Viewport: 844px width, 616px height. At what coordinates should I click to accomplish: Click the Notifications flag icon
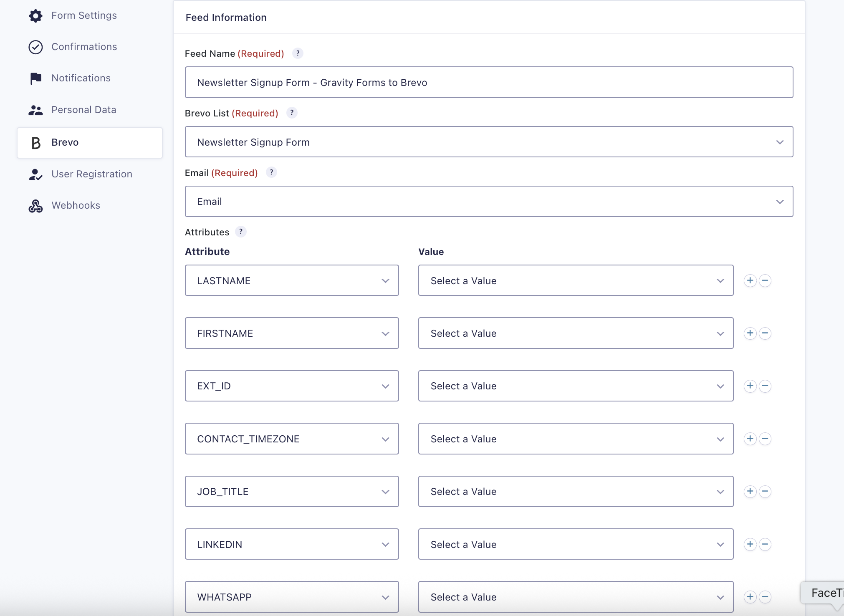click(35, 78)
